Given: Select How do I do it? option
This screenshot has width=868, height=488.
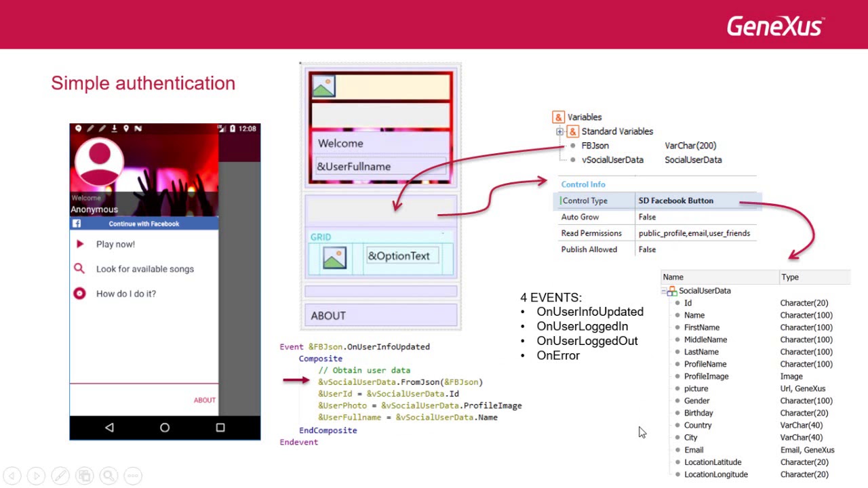Looking at the screenshot, I should click(126, 293).
